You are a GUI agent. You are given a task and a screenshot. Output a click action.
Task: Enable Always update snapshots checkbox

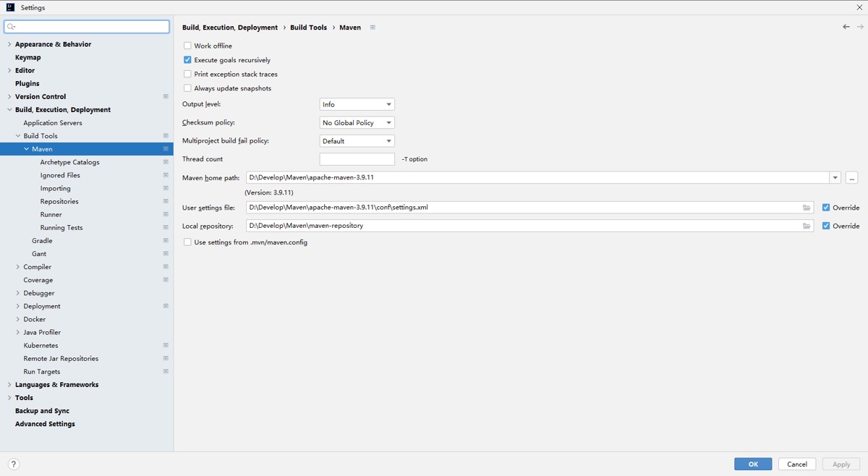click(x=187, y=88)
